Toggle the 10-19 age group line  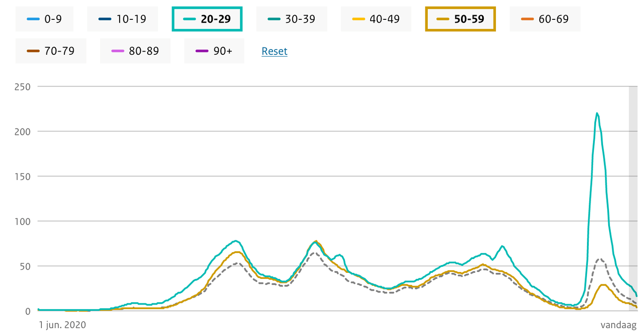click(122, 19)
